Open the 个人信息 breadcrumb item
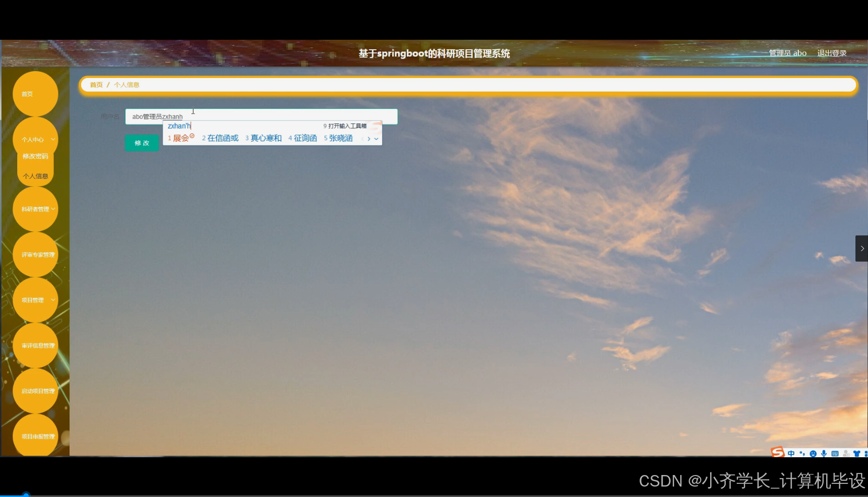The image size is (868, 497). tap(127, 84)
